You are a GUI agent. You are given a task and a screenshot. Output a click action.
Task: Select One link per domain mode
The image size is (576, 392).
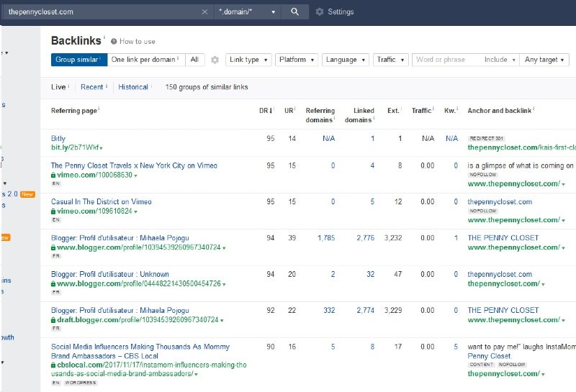tap(146, 60)
